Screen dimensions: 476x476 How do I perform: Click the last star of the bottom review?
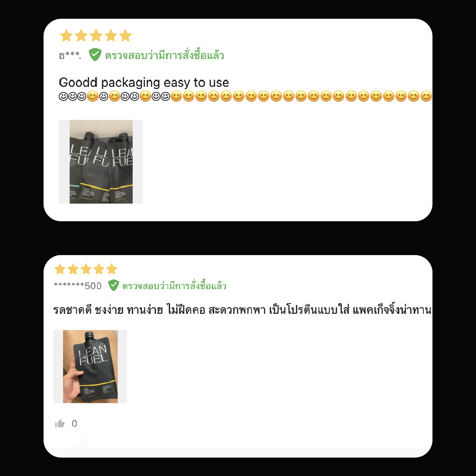coord(112,269)
